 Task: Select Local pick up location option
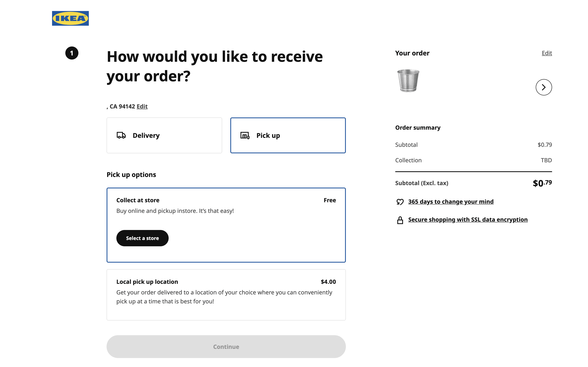click(226, 294)
